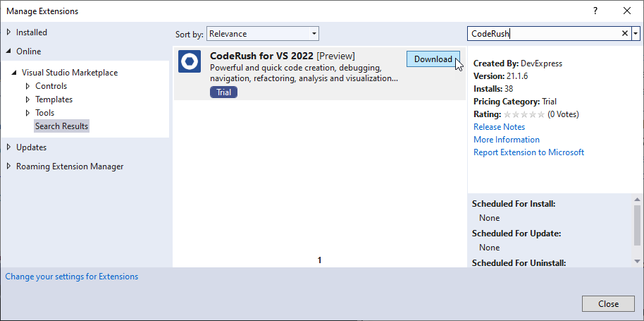Image resolution: width=644 pixels, height=321 pixels.
Task: Click the scheduled panel scrollbar up arrow
Action: 637,200
